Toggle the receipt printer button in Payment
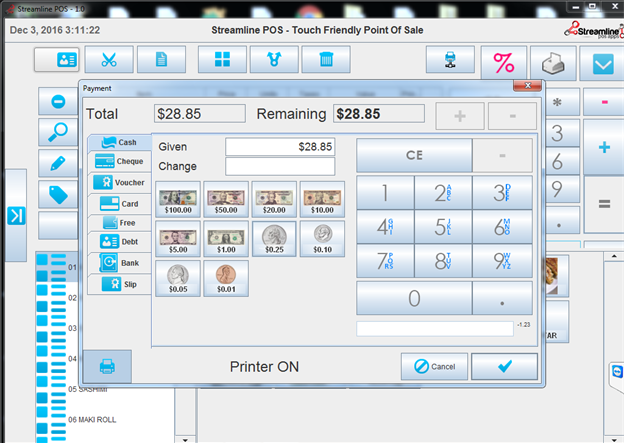Image resolution: width=625 pixels, height=443 pixels. click(x=107, y=366)
